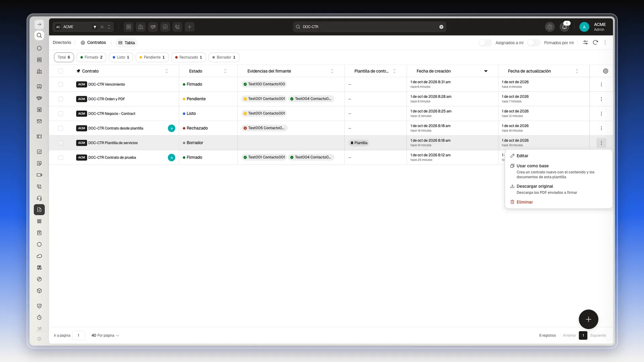
Task: Check the select-all checkbox in table header
Action: (60, 71)
